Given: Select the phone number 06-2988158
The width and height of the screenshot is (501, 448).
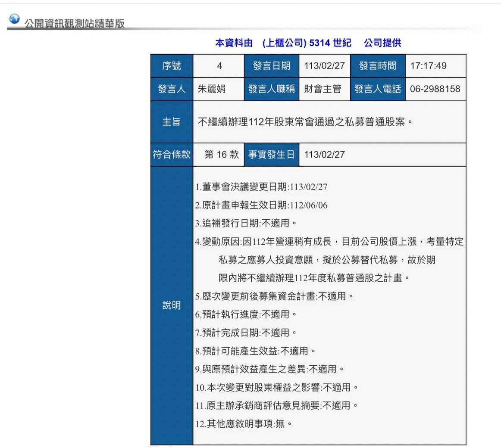Looking at the screenshot, I should [435, 89].
